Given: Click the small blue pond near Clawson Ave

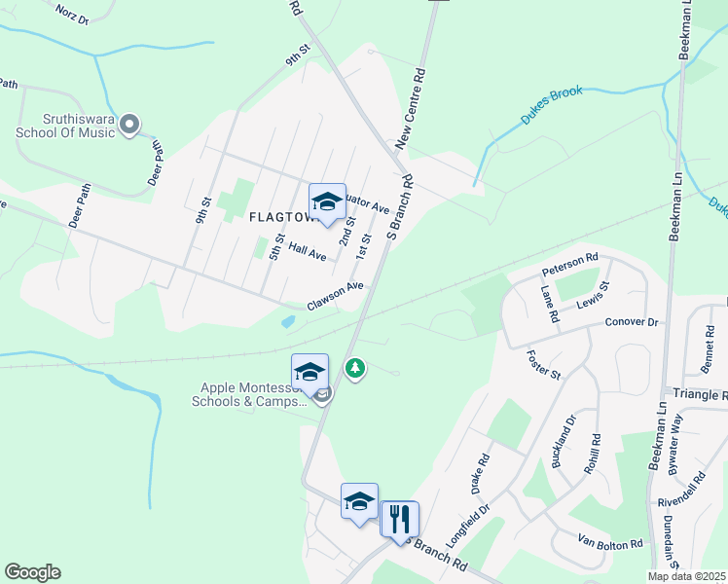Looking at the screenshot, I should [288, 321].
